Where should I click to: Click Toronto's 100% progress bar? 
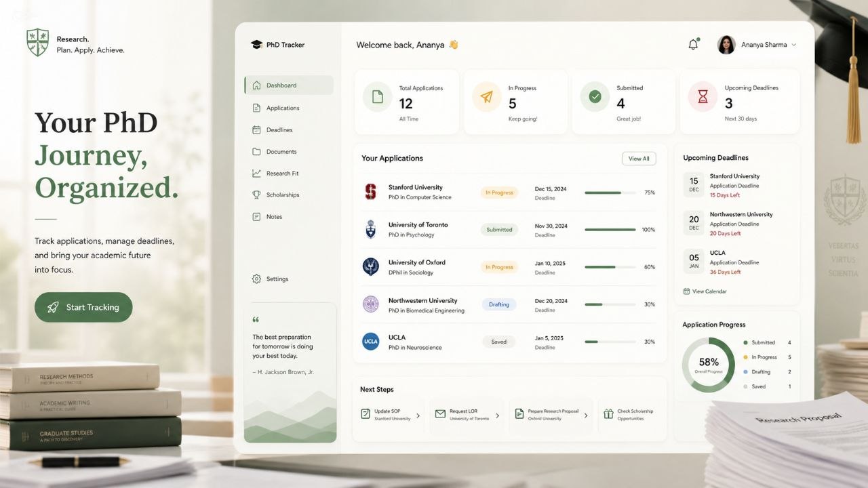(x=610, y=230)
